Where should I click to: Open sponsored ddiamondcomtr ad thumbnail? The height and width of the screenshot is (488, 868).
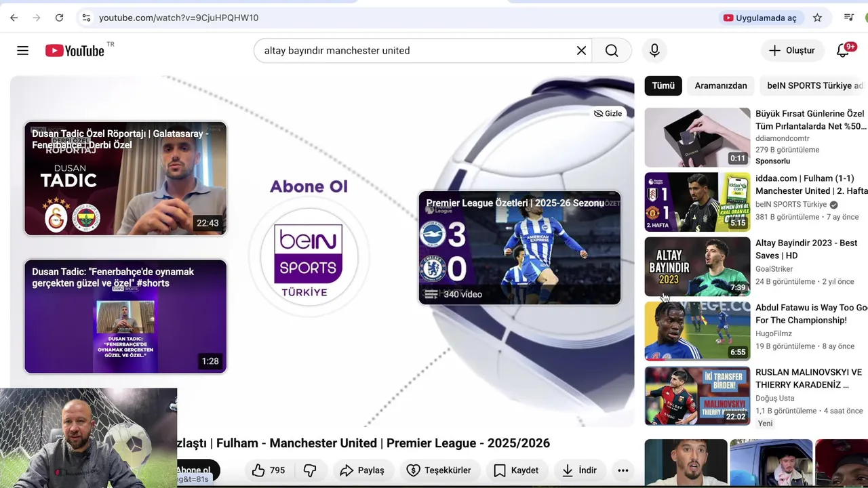[x=697, y=137]
